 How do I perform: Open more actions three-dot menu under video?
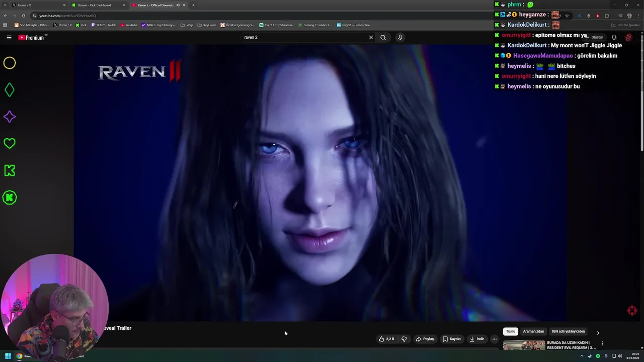(494, 339)
